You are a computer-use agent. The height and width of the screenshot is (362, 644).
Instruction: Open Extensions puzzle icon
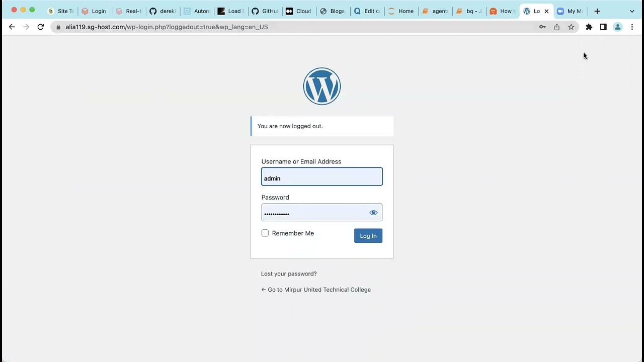point(589,27)
